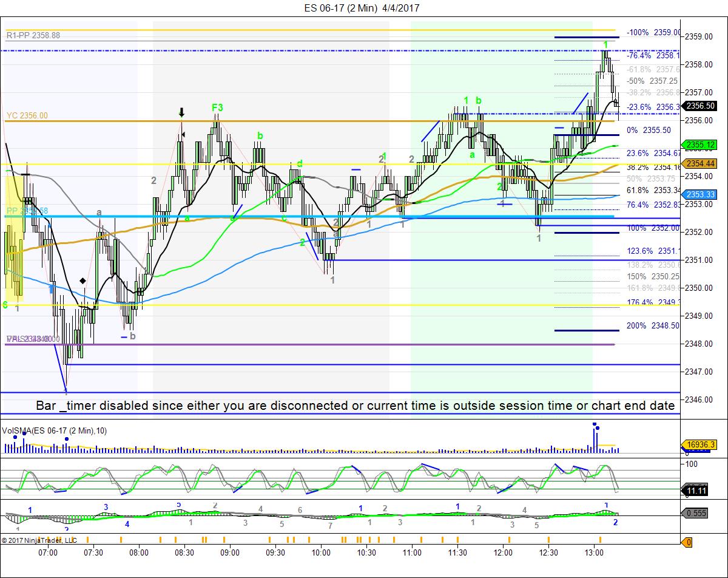Viewport: 728px width, 578px height.
Task: Click the green letter d wave label
Action: tap(300, 163)
